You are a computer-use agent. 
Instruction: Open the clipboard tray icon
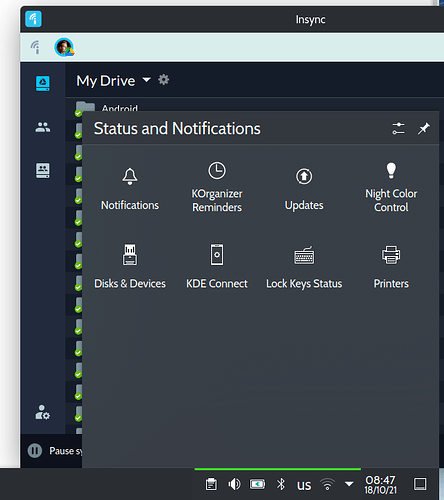click(x=211, y=484)
